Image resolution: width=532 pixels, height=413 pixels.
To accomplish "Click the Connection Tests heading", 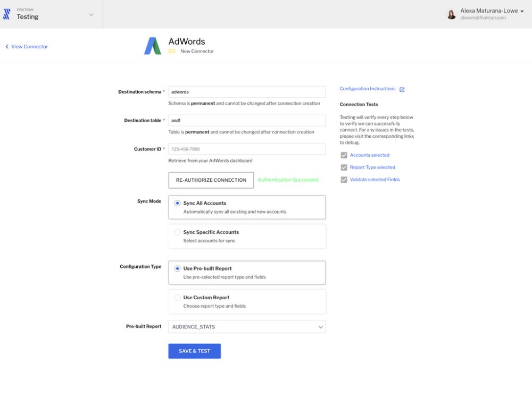I will [x=359, y=104].
